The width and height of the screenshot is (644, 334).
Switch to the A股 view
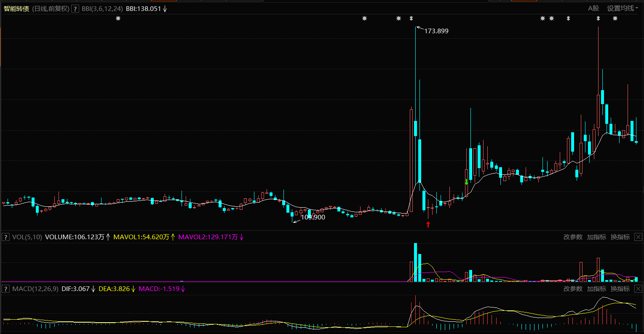click(593, 8)
